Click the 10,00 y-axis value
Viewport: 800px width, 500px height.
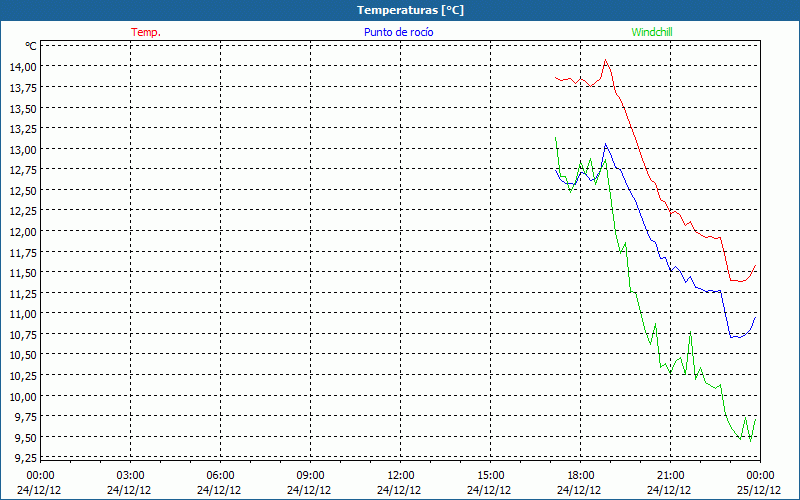click(x=23, y=396)
